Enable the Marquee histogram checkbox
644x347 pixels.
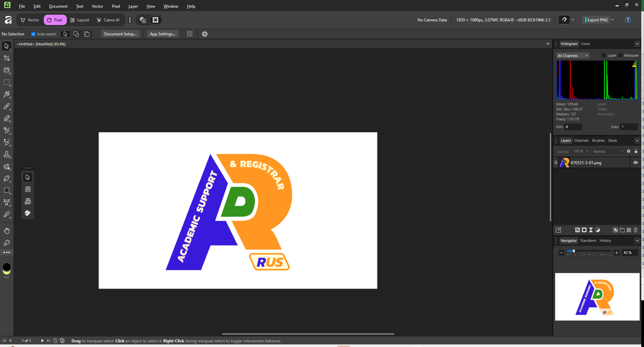pos(620,56)
